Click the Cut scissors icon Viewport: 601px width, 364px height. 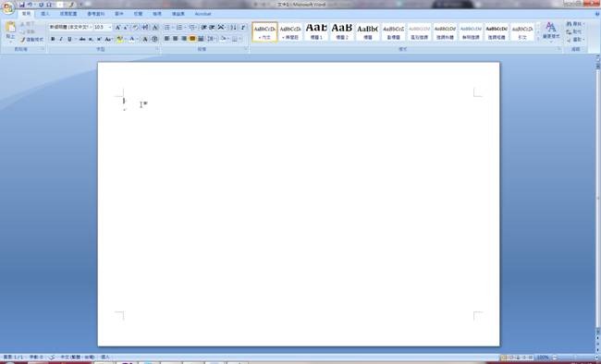[22, 24]
